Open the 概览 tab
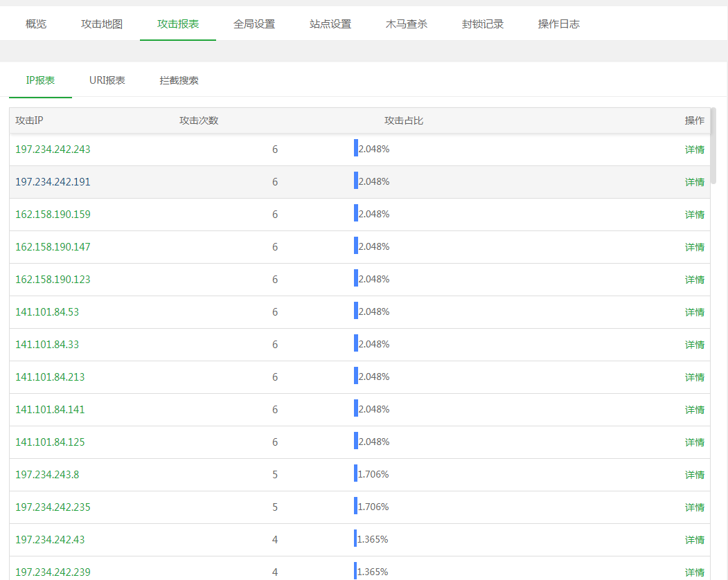 pos(36,24)
